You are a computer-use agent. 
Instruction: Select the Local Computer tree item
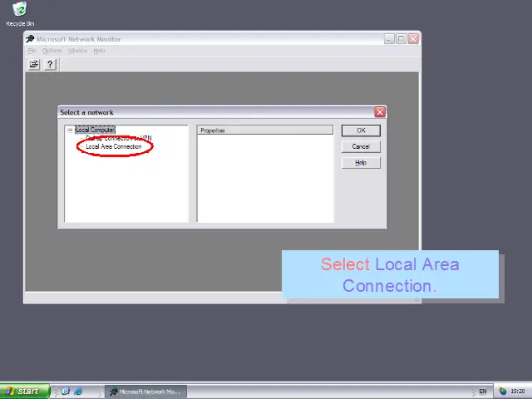click(95, 130)
